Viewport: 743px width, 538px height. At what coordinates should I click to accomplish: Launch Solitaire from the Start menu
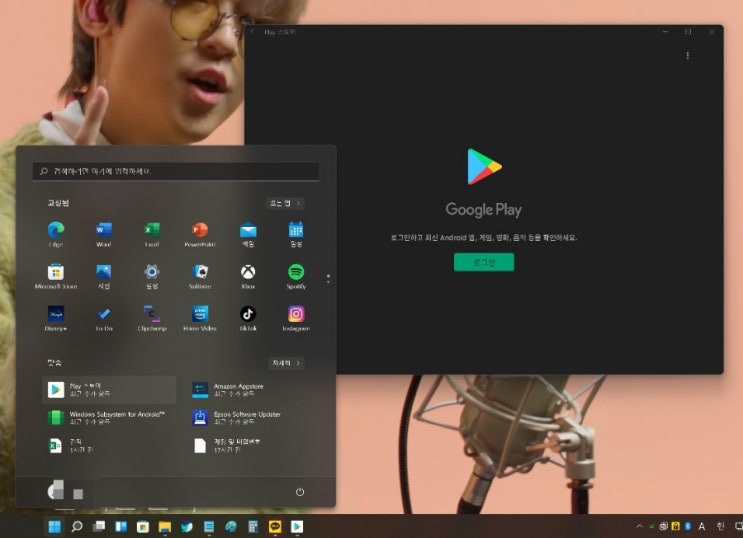[200, 276]
